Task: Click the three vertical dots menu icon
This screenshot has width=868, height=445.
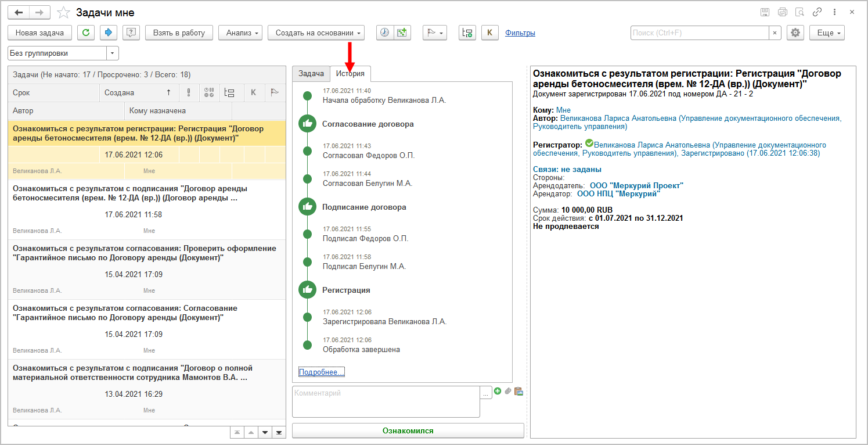Action: (835, 12)
